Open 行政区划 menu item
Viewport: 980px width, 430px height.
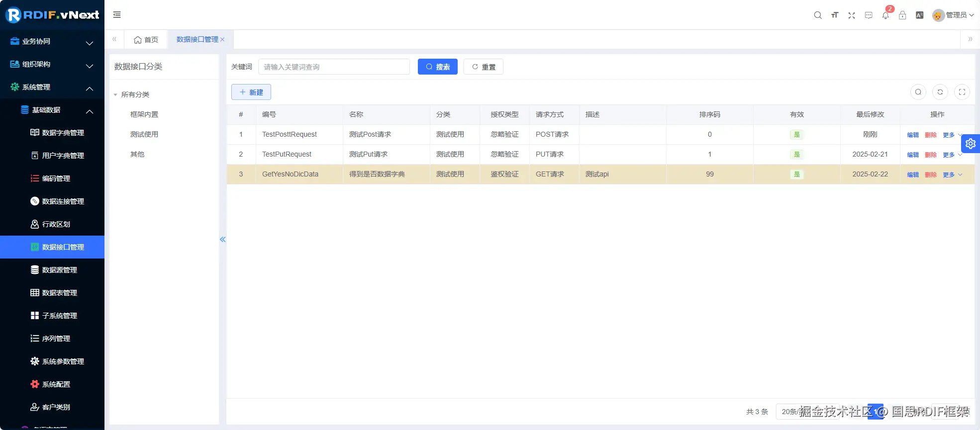pyautogui.click(x=52, y=224)
